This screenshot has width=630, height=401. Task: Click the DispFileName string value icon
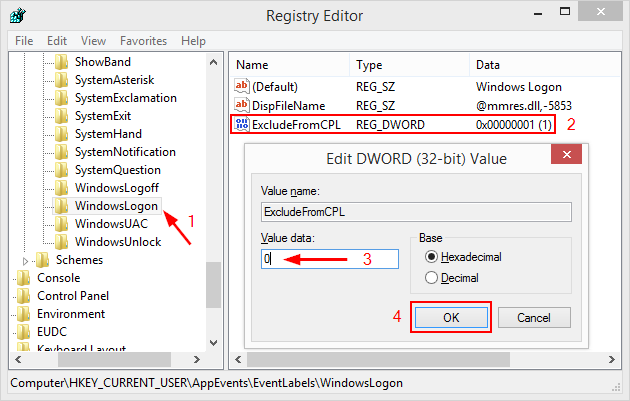(241, 106)
